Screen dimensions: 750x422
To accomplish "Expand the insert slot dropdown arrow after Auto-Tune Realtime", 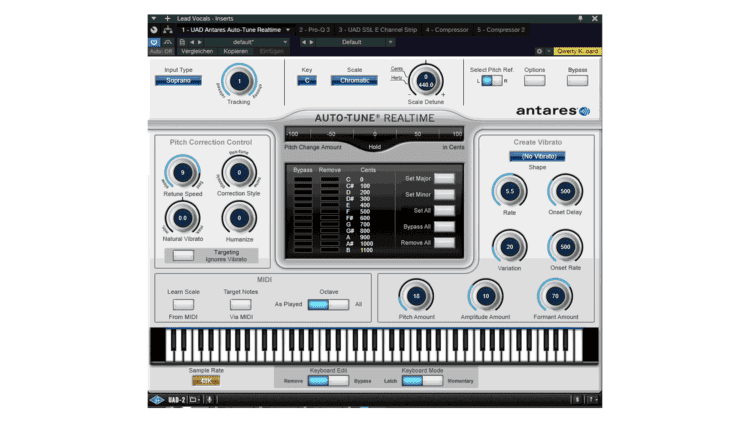I will tap(288, 30).
